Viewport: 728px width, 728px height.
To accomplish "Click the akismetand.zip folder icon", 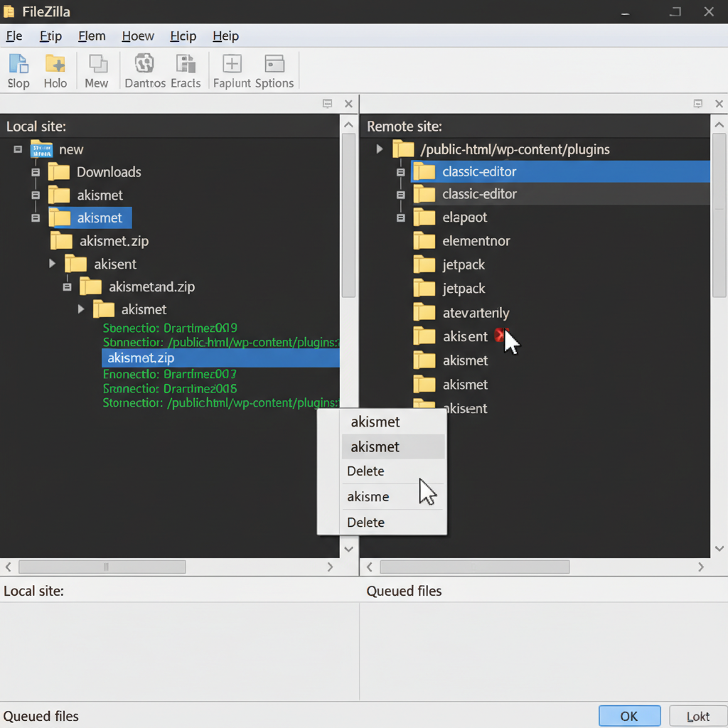I will [x=90, y=287].
